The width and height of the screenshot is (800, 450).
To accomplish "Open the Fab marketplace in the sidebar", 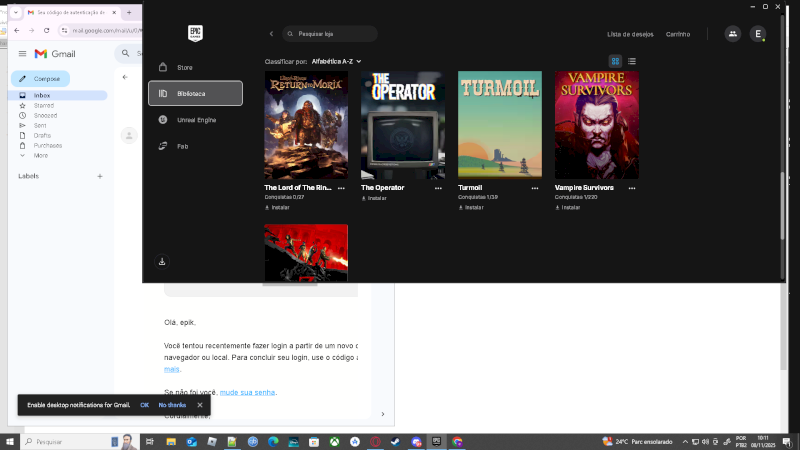I will [x=182, y=146].
